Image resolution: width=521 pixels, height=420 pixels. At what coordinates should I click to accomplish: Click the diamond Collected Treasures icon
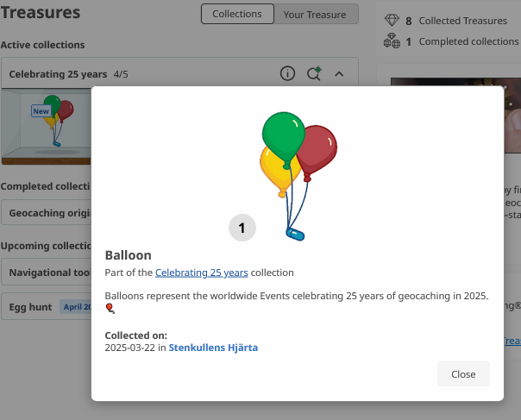391,21
